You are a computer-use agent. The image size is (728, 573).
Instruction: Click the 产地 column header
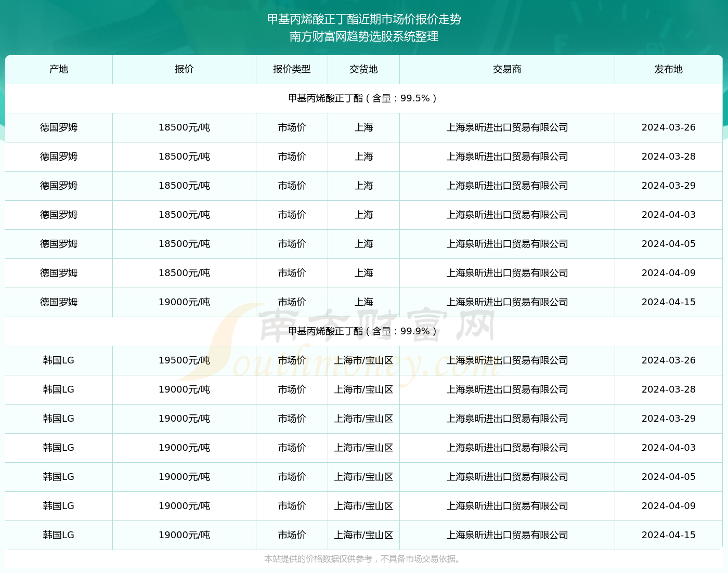click(x=59, y=69)
